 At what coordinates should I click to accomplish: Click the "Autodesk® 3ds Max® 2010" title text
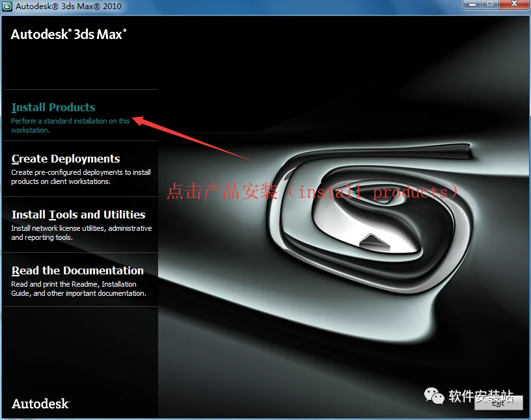click(68, 6)
